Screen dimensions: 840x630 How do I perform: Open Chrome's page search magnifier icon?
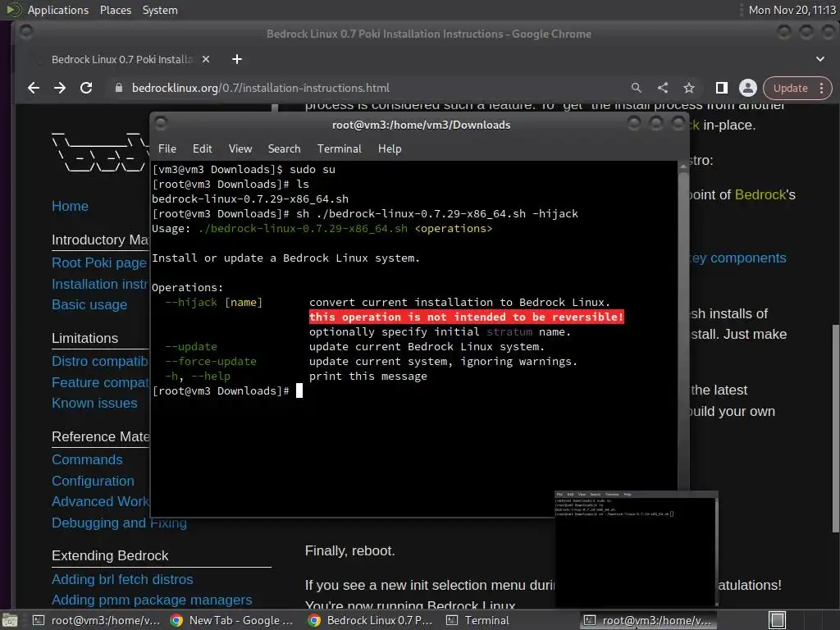coord(636,88)
